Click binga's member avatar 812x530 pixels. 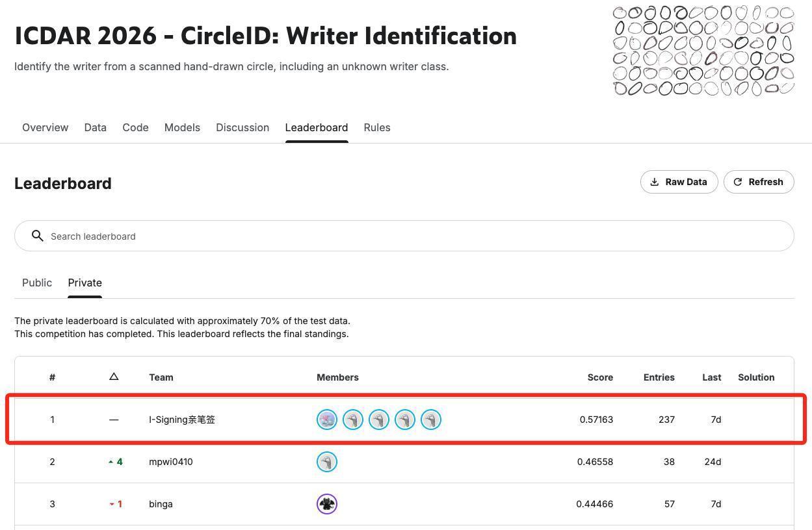(x=327, y=504)
